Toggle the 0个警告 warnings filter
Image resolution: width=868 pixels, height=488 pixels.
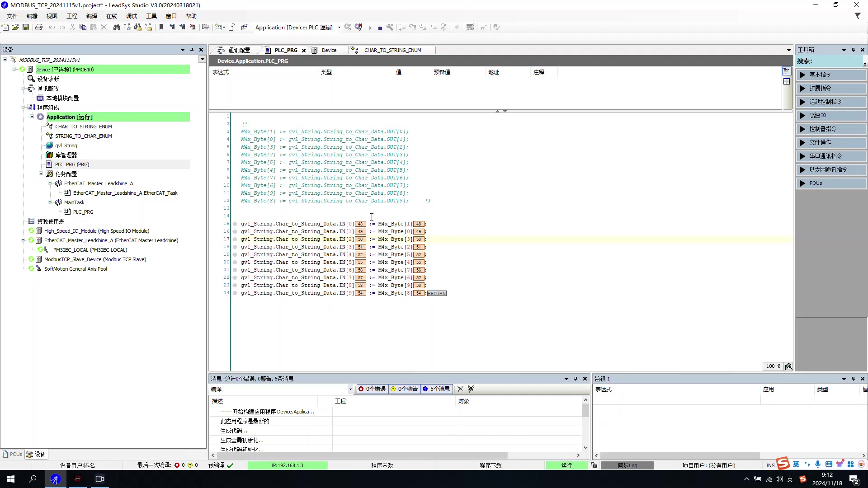pos(404,389)
